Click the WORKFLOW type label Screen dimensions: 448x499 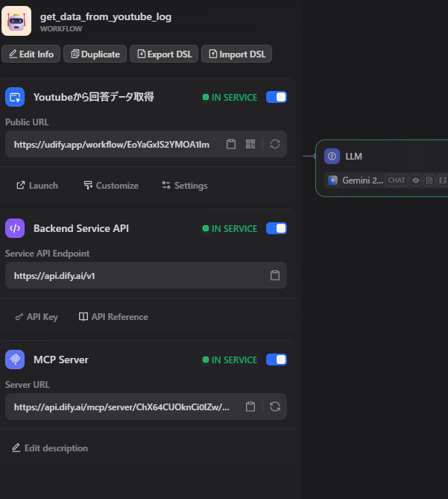61,28
